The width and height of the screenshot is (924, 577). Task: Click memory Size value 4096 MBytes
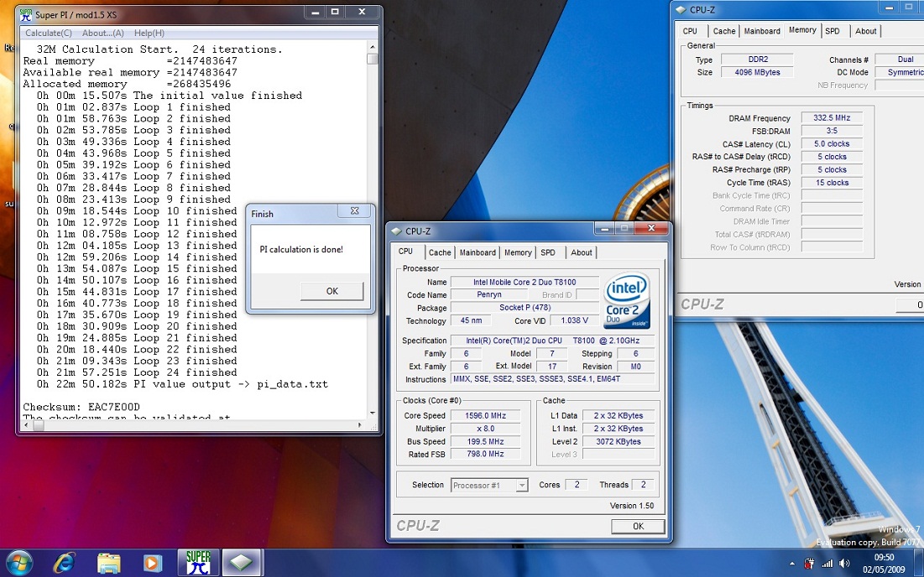click(757, 72)
